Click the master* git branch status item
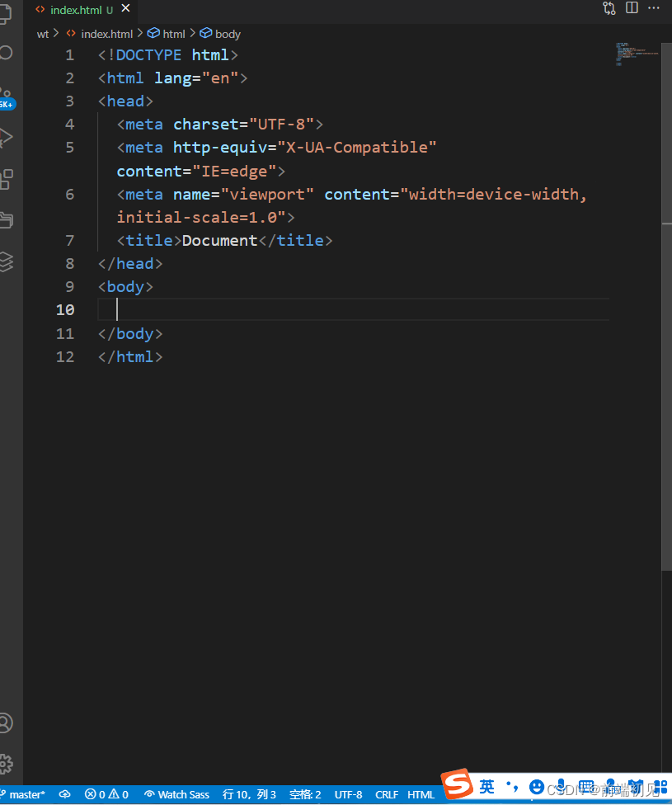Viewport: 672px width, 805px height. 24,795
